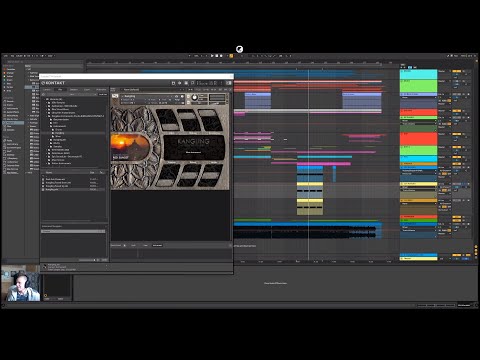Select the first green track color block
Viewport: 480px width, 360px height.
(x=418, y=85)
